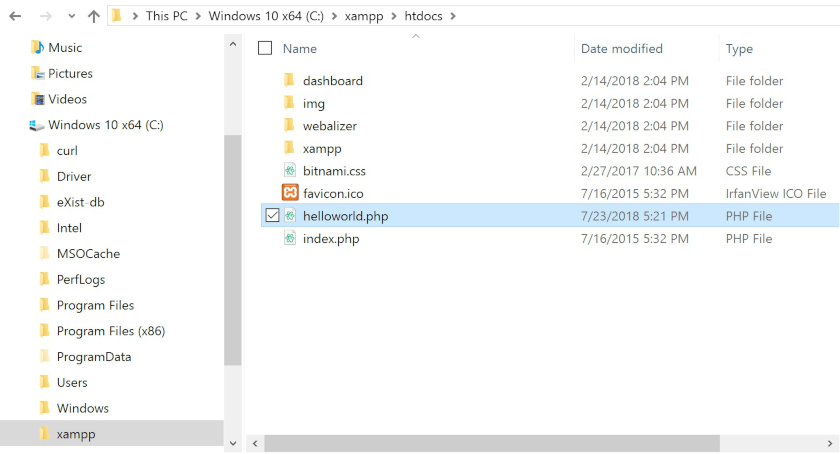Viewport: 840px width, 454px height.
Task: Click the index.php file icon
Action: pos(290,239)
